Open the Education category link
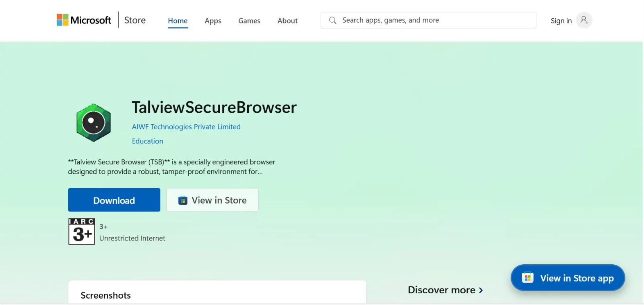Viewport: 644px width, 305px height. (147, 141)
